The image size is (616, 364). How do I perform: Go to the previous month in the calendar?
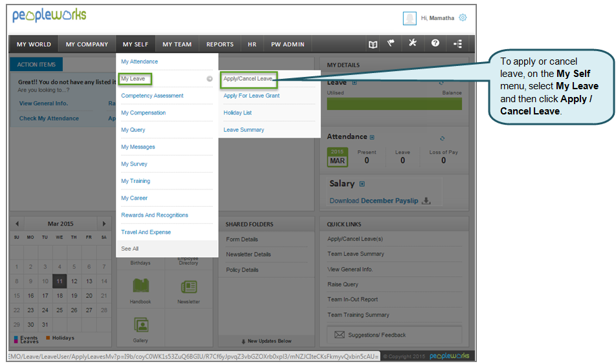coord(17,224)
